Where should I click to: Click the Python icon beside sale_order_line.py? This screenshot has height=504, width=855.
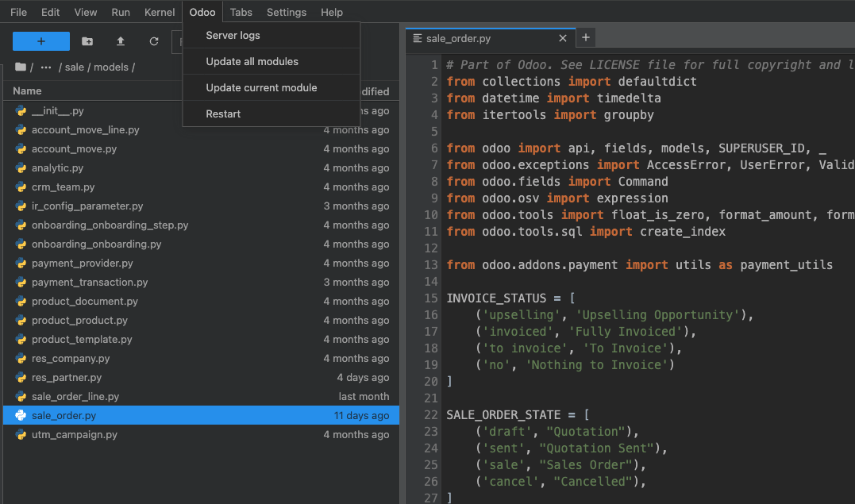pyautogui.click(x=21, y=397)
